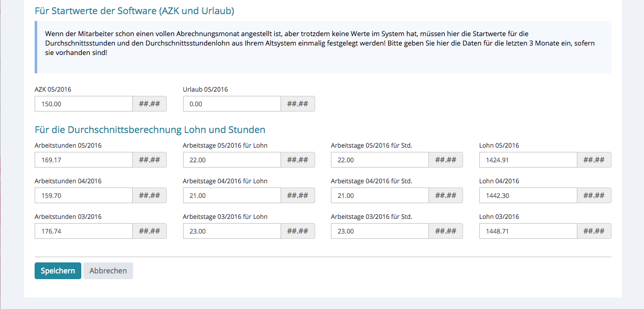
Task: Focus Arbeitstage 04/2016 für Std. input
Action: [380, 195]
